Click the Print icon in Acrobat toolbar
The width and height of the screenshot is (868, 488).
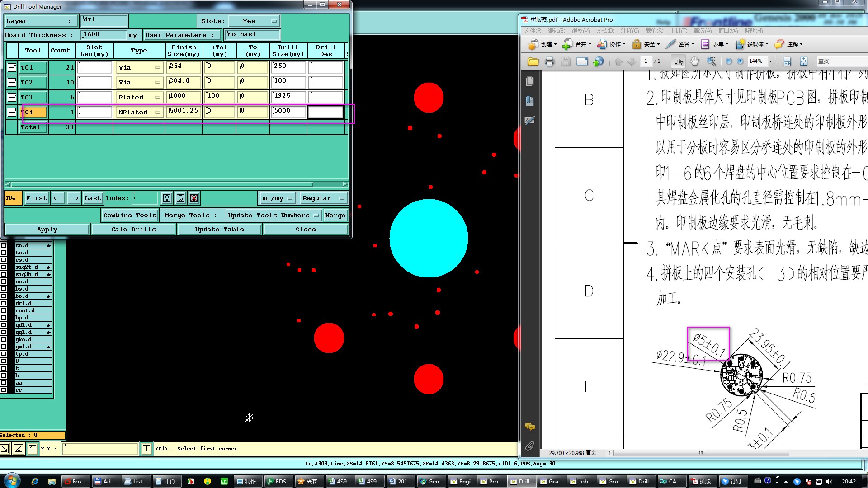point(549,61)
